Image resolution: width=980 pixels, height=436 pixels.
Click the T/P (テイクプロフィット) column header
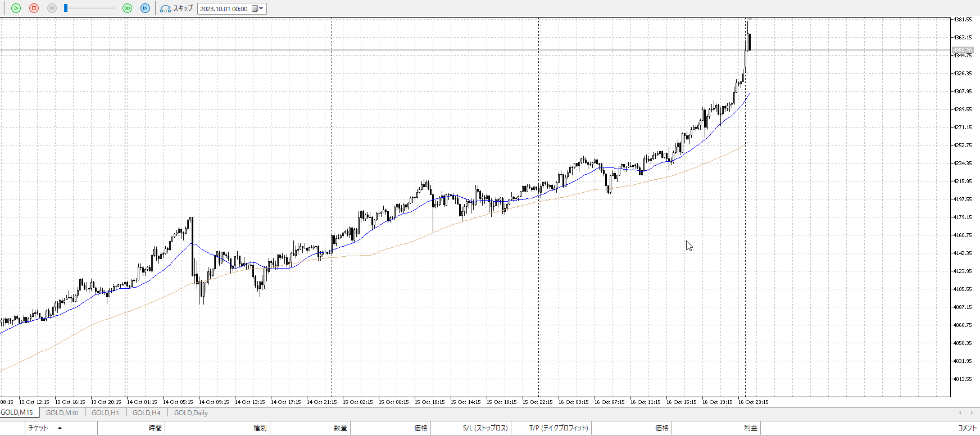pyautogui.click(x=559, y=428)
